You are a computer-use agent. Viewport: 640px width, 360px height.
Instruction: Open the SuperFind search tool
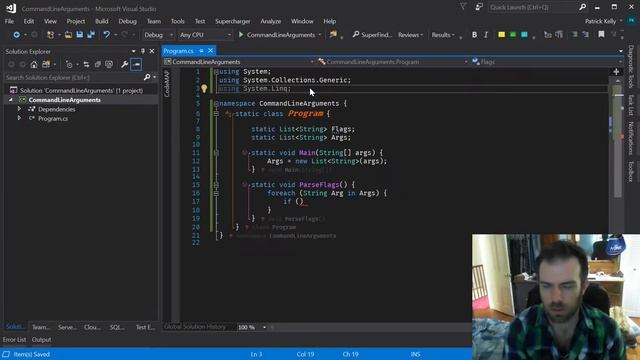[372, 35]
